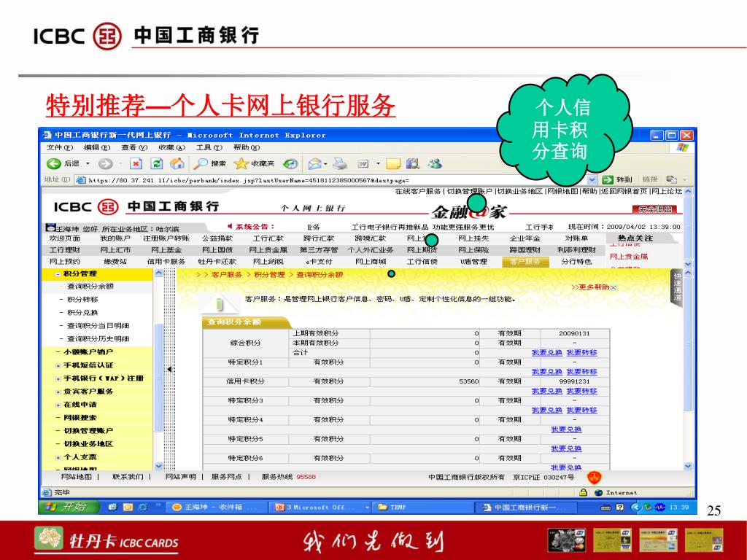
Task: Select 积分兑换 in the left tree
Action: [x=82, y=313]
